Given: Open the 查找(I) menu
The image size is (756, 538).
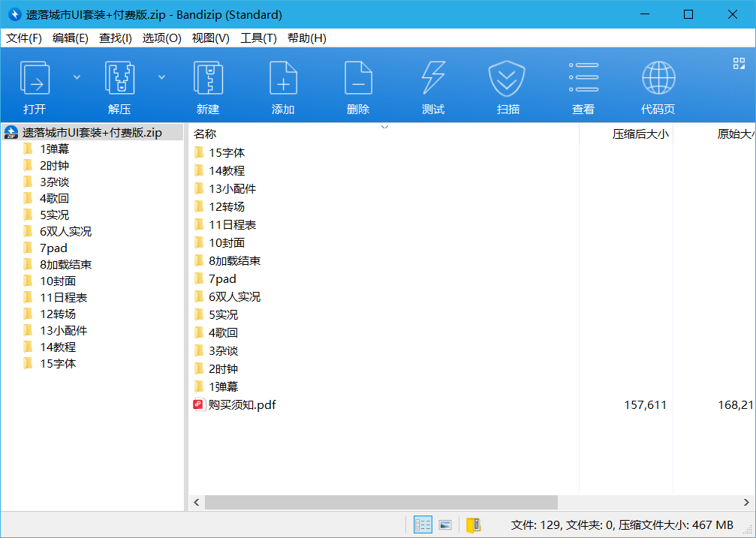Looking at the screenshot, I should click(116, 38).
